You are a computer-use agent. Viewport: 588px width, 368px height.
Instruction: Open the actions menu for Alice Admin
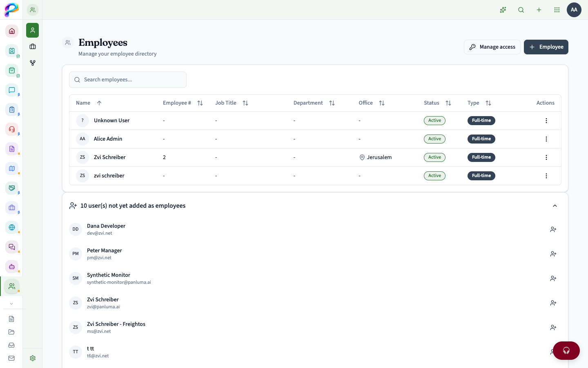click(x=546, y=139)
